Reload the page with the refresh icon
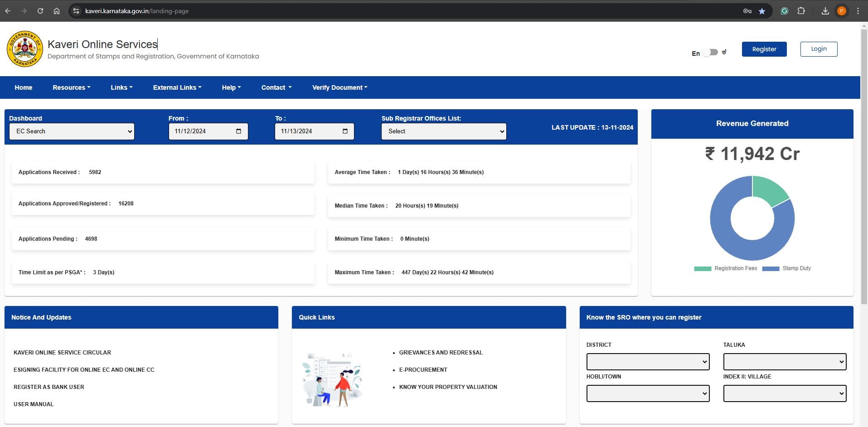868x427 pixels. (40, 11)
